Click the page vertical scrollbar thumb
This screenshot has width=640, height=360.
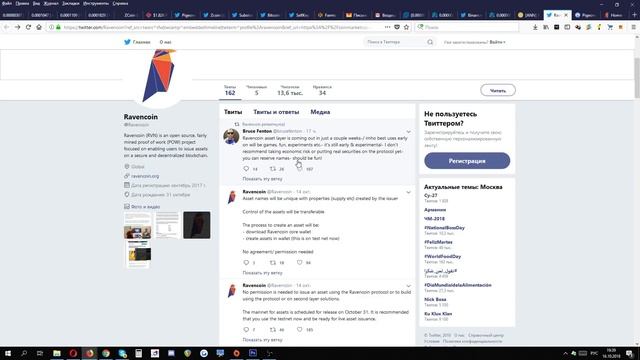pyautogui.click(x=637, y=78)
